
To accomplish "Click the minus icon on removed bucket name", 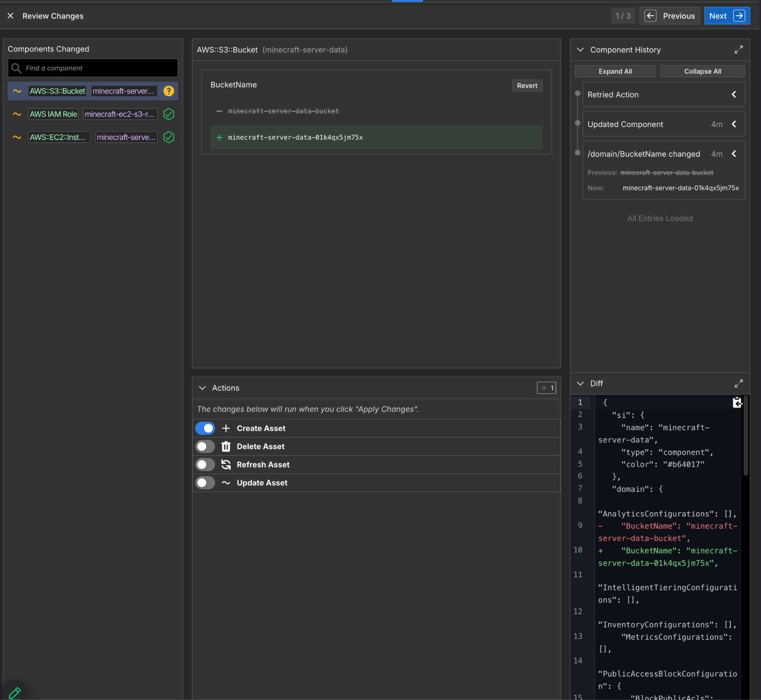I will [x=219, y=111].
